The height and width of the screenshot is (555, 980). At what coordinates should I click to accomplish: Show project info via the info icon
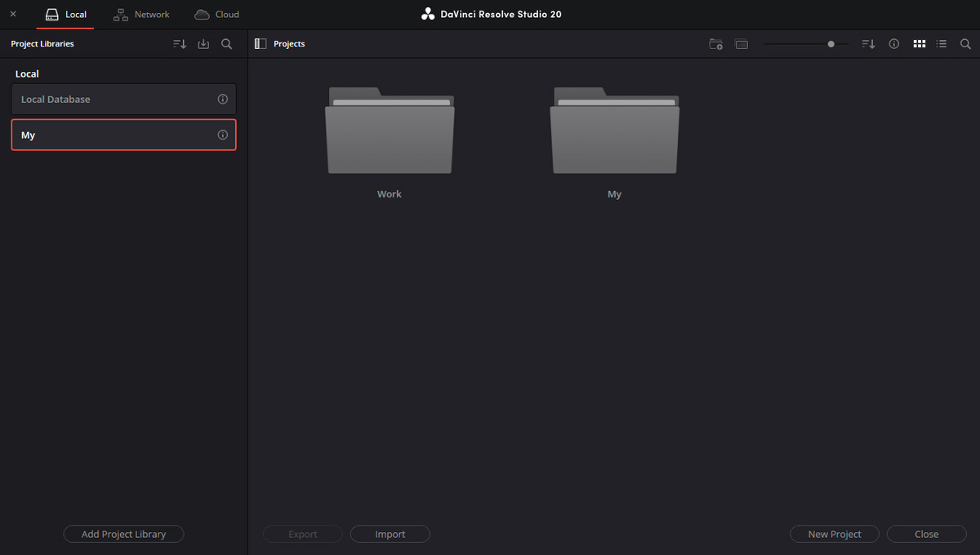(894, 44)
